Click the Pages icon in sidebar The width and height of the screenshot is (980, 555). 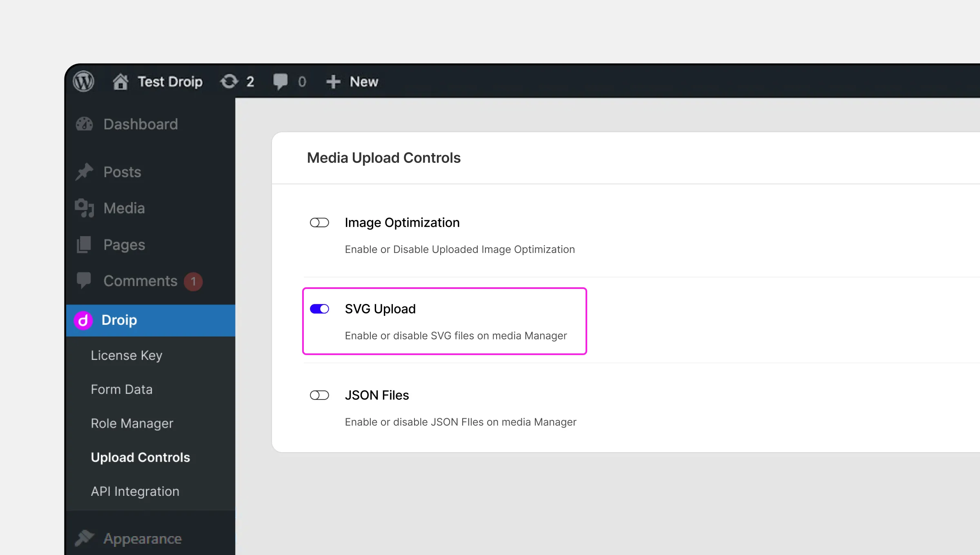84,244
